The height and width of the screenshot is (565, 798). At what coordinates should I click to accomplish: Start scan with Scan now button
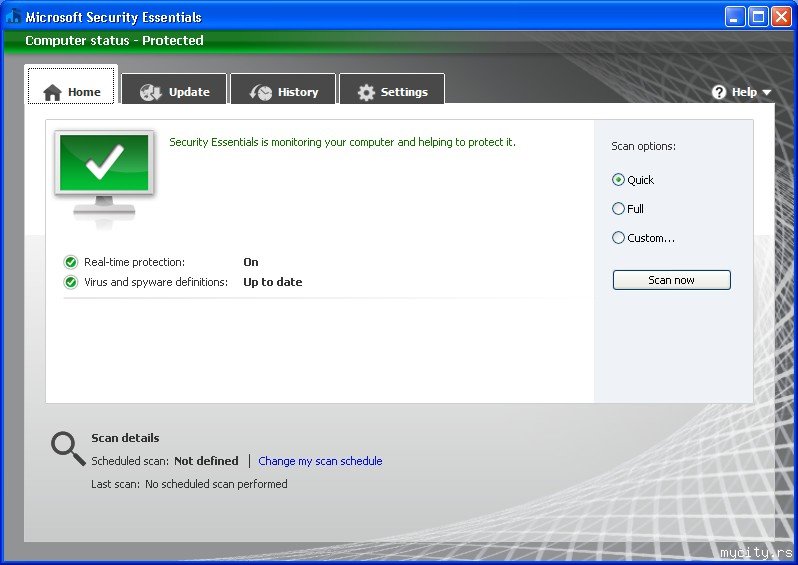coord(671,280)
